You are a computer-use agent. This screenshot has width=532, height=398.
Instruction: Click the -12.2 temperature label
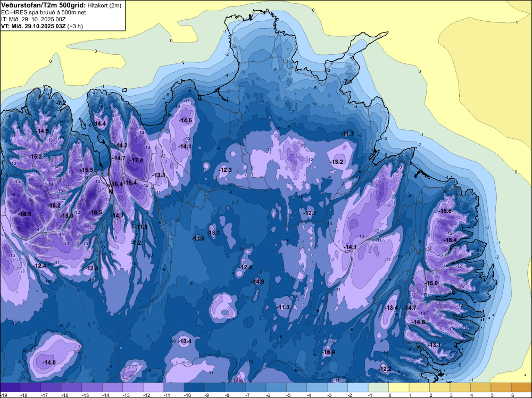click(x=385, y=369)
